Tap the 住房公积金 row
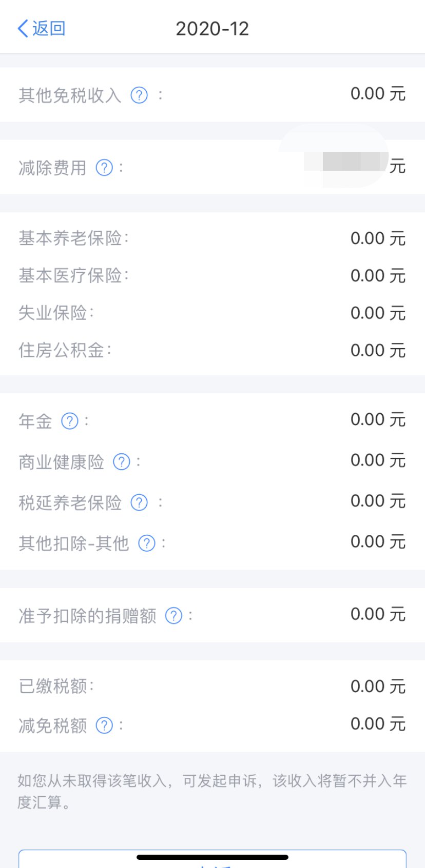The image size is (425, 868). (212, 351)
